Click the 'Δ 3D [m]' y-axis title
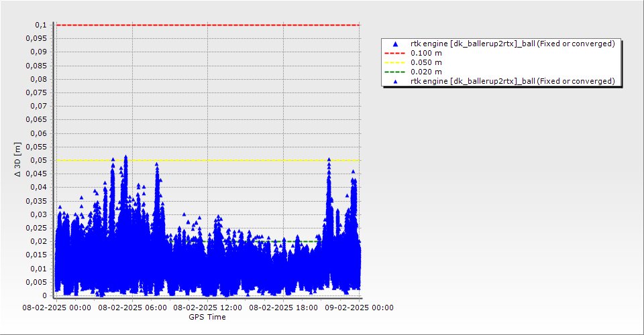 [x=17, y=159]
